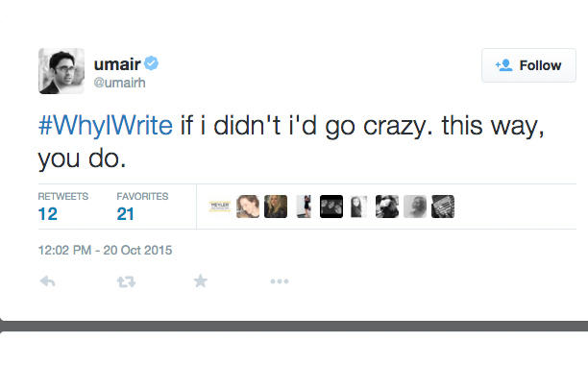Viewport: 588px width, 365px height.
Task: Open the more options ellipsis icon
Action: coord(280,281)
